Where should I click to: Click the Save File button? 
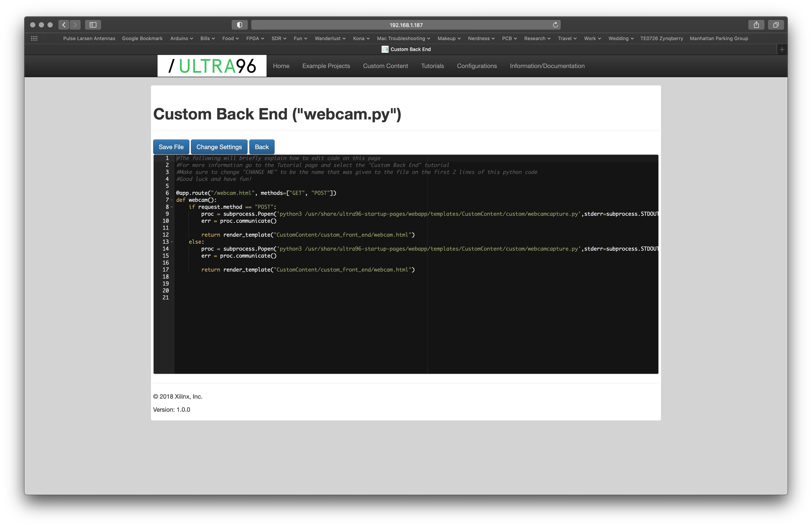pyautogui.click(x=171, y=147)
